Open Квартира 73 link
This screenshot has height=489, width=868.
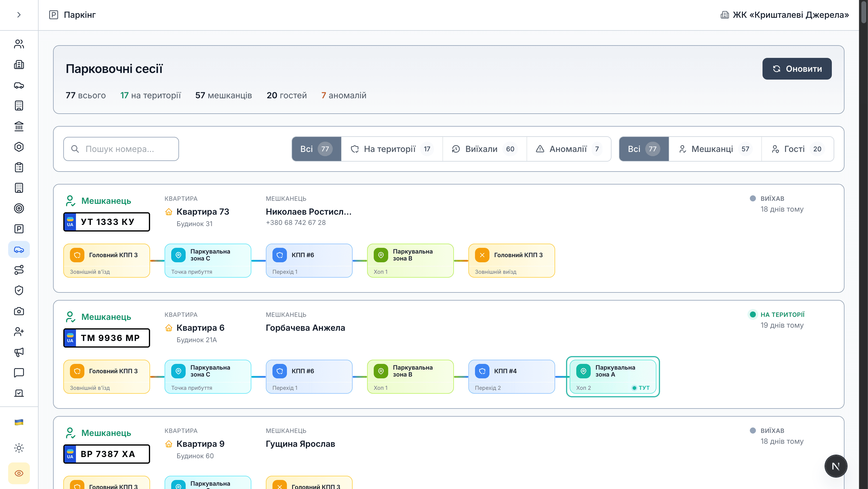coord(203,212)
